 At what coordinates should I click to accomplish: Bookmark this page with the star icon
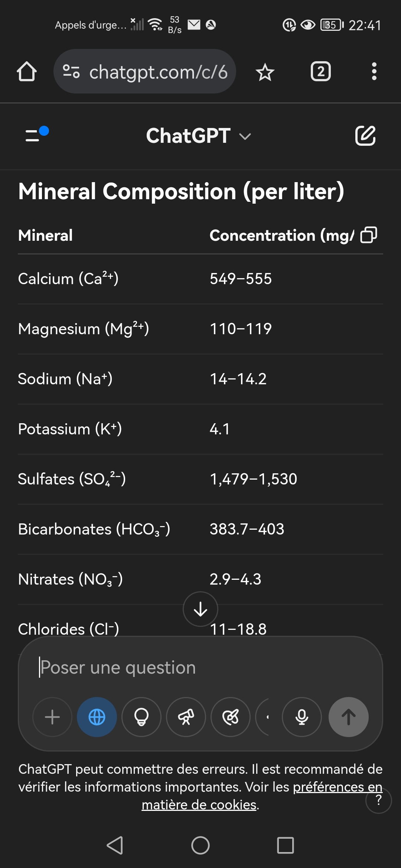265,72
